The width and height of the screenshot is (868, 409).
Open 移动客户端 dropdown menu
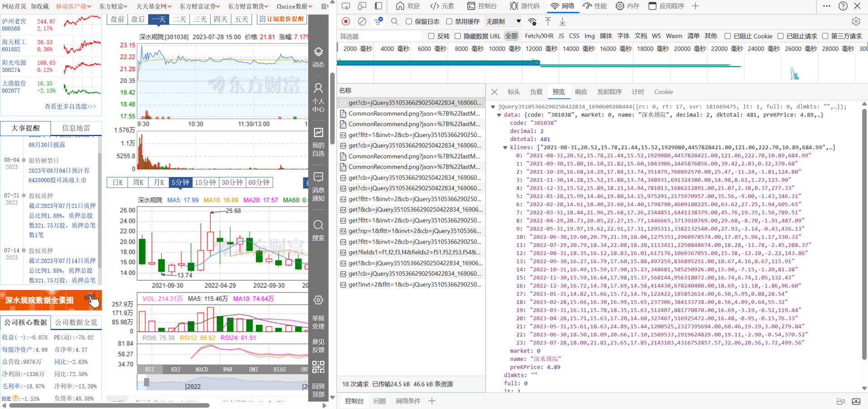click(x=73, y=6)
